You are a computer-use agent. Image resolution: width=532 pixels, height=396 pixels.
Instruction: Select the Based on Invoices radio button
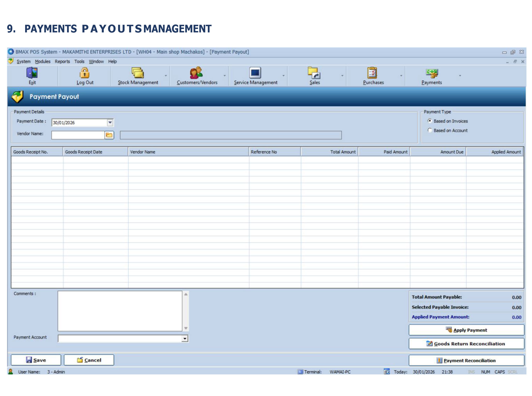tap(430, 121)
